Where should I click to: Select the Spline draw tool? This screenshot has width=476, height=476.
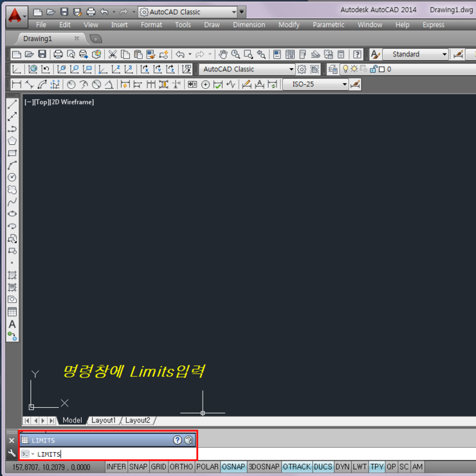point(12,202)
